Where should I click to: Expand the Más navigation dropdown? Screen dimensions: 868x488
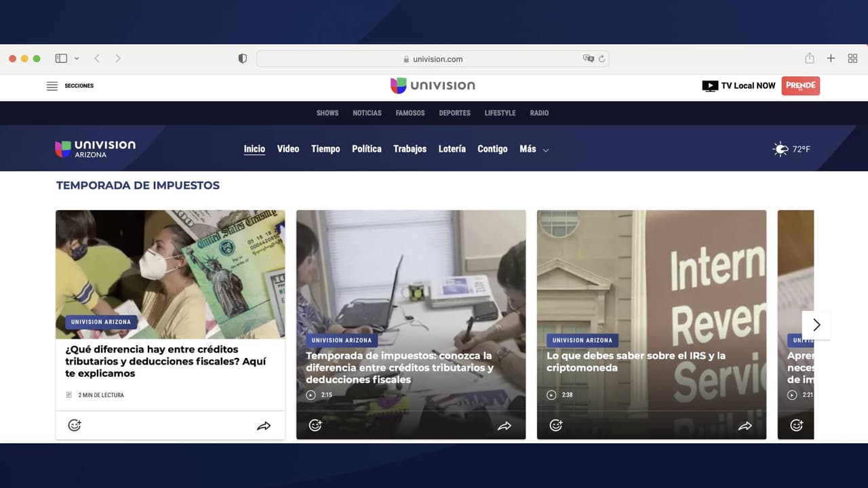click(x=534, y=149)
